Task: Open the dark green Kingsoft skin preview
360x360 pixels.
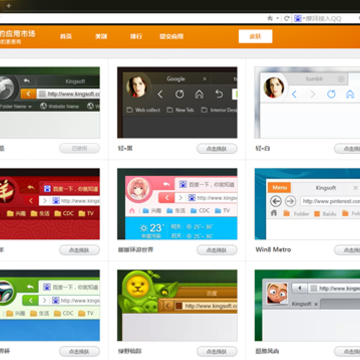Action: tap(50, 103)
